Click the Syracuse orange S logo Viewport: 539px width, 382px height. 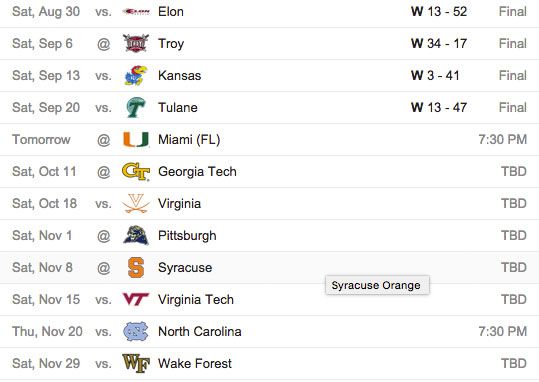[136, 268]
